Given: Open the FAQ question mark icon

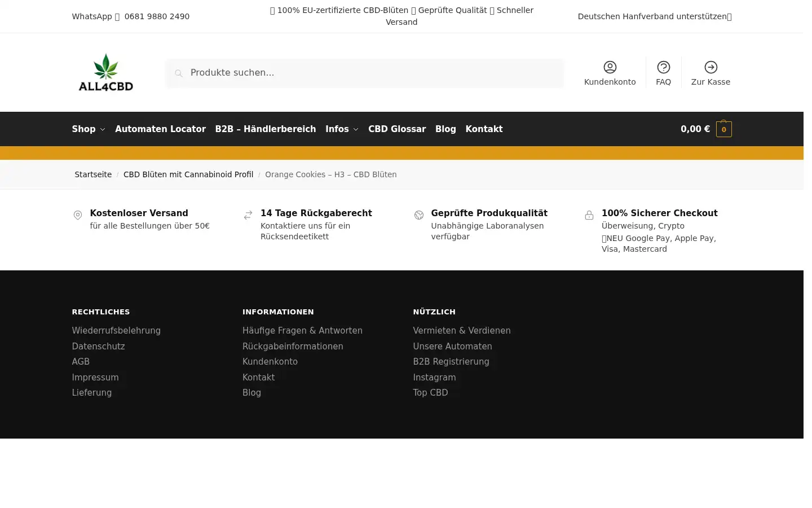Looking at the screenshot, I should pos(664,67).
